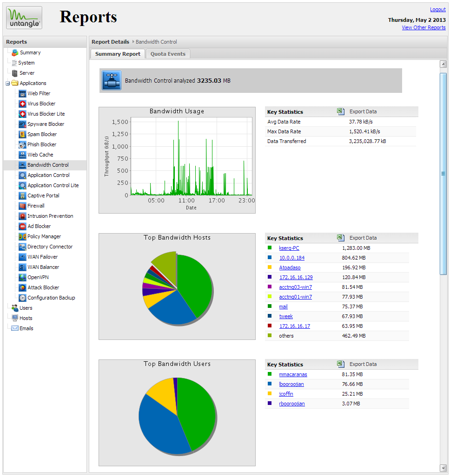Viewport: 450px width, 476px height.
Task: Open user lbooroojian link
Action: 291,384
